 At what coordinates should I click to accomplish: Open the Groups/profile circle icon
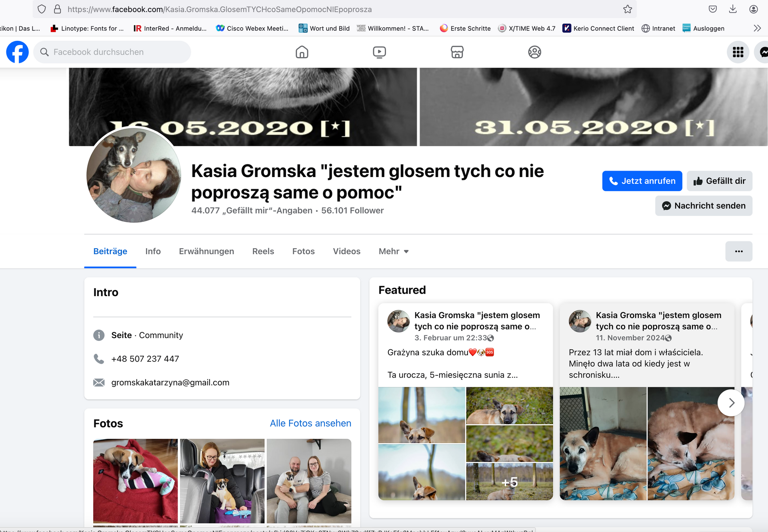pyautogui.click(x=534, y=52)
